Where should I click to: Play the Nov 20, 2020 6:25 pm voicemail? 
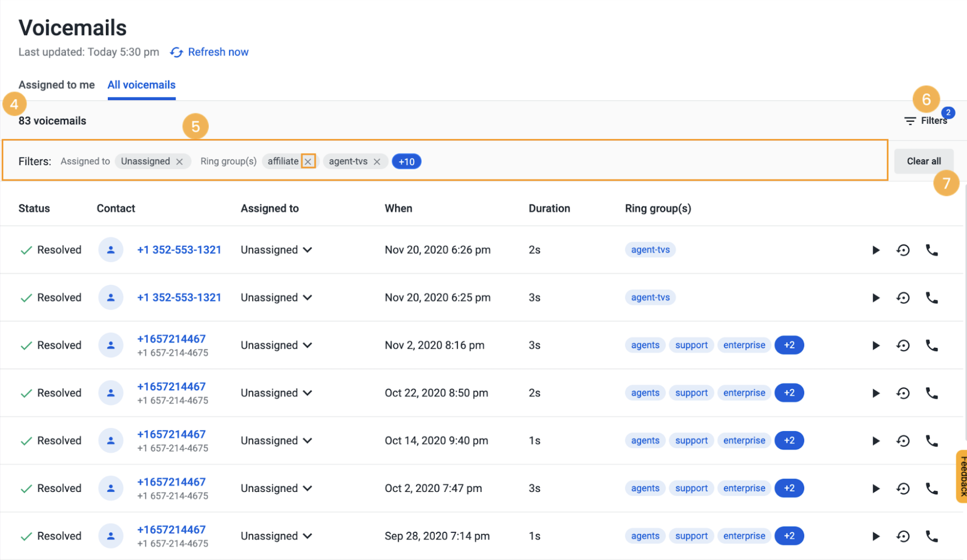pyautogui.click(x=876, y=298)
